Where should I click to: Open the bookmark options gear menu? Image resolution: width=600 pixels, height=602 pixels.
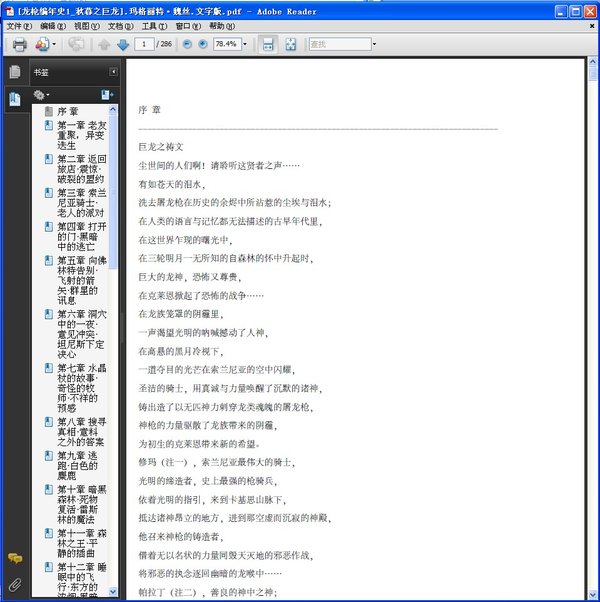(x=41, y=94)
